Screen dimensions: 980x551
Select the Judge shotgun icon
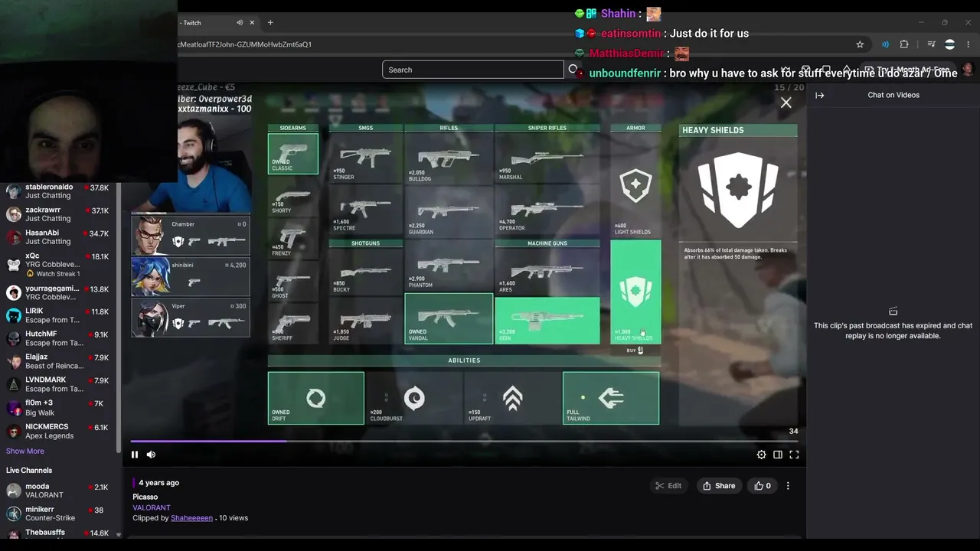pos(366,320)
